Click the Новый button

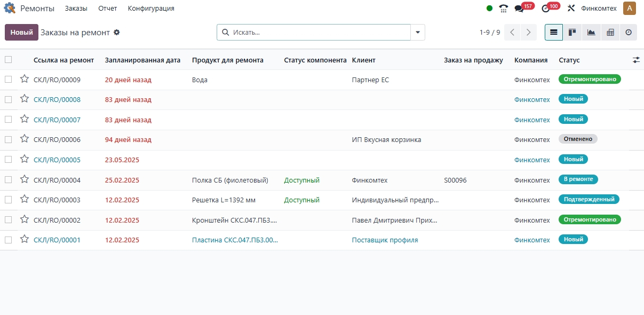pos(22,33)
